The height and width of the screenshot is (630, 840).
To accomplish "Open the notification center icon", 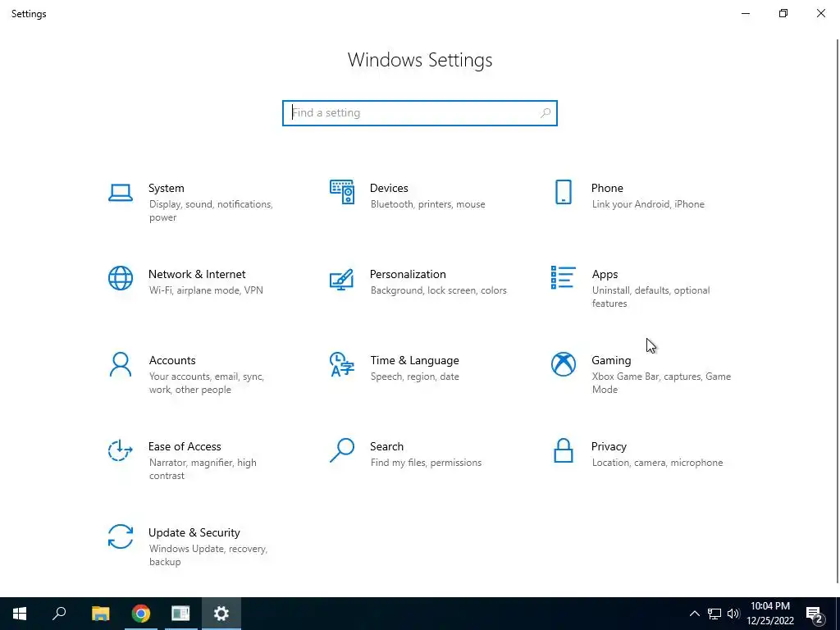I will (815, 614).
